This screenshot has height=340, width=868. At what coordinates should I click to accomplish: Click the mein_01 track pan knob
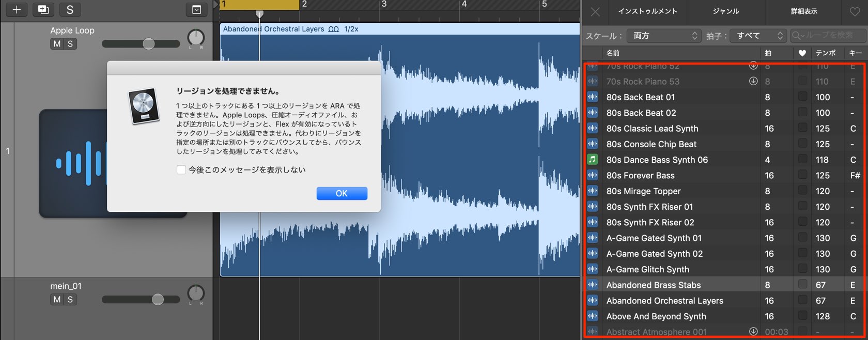point(196,293)
